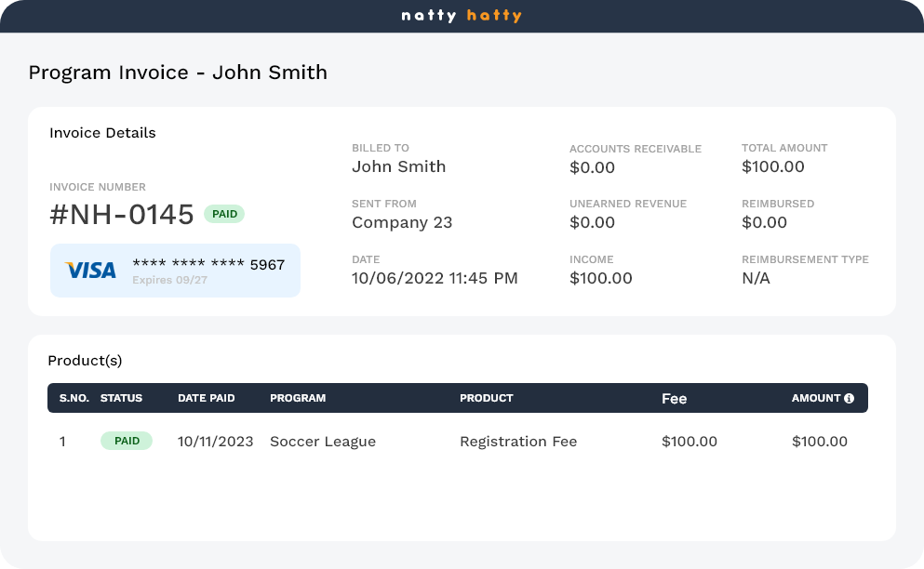Click the natty hatty logo
Screen dimensions: 924x569
[x=462, y=15]
